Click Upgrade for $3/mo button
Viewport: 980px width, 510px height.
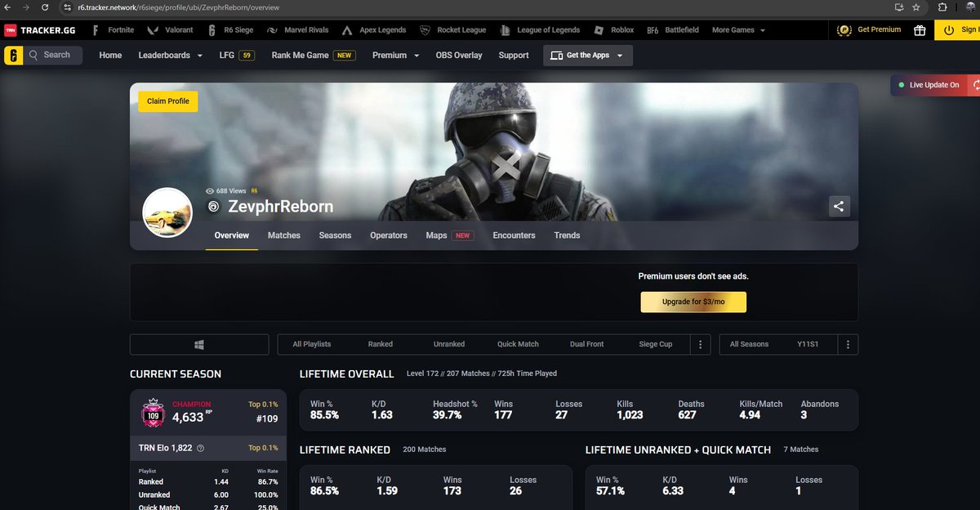coord(693,302)
